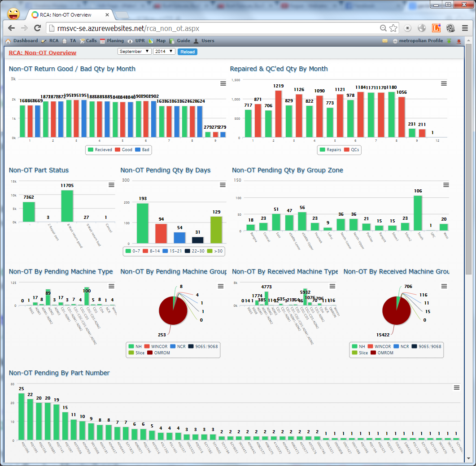476x466 pixels.
Task: Reload the page using browser refresh icon
Action: point(37,28)
